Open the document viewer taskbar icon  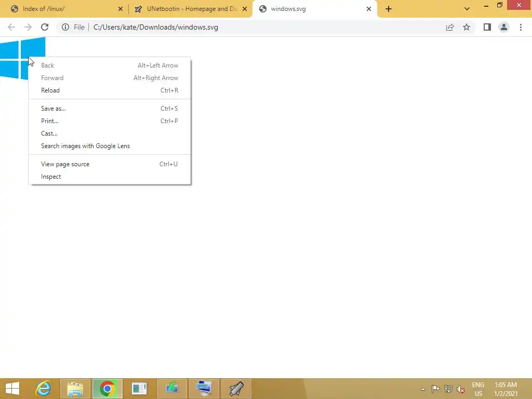pyautogui.click(x=139, y=389)
